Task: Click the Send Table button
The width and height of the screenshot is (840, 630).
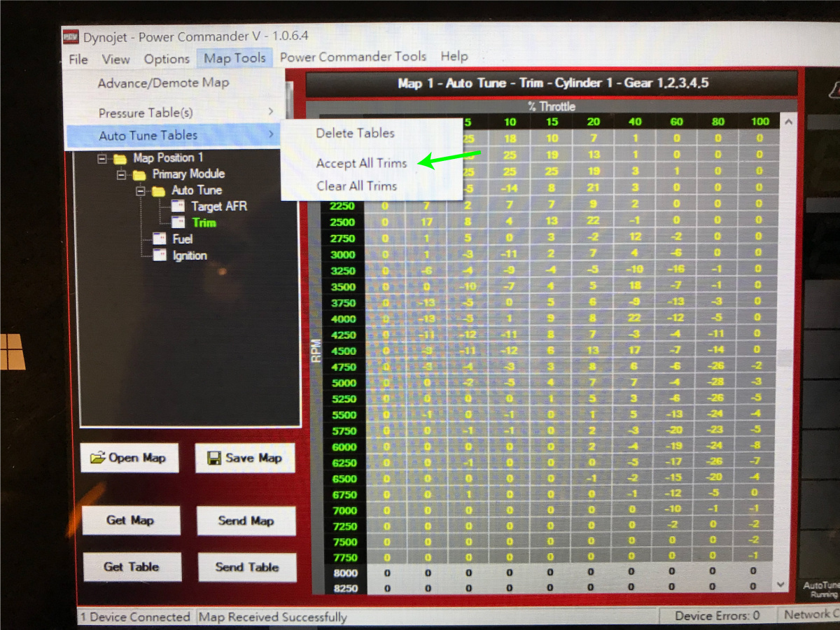Action: point(247,567)
